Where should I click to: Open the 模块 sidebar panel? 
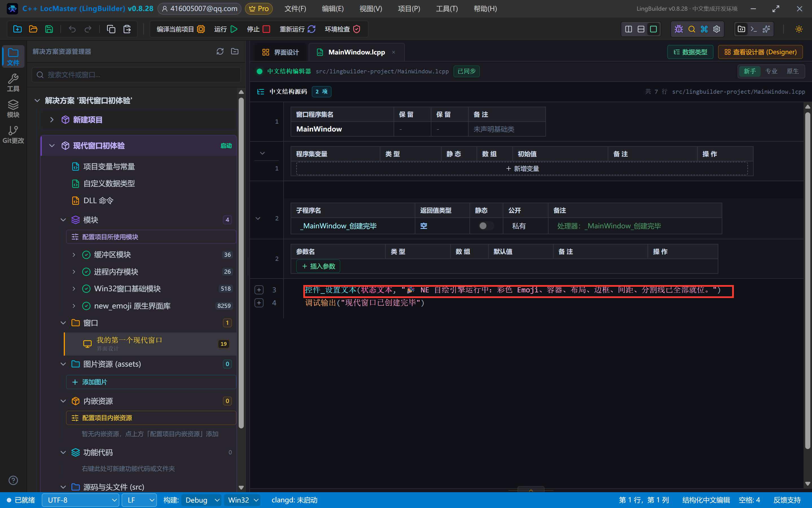13,109
